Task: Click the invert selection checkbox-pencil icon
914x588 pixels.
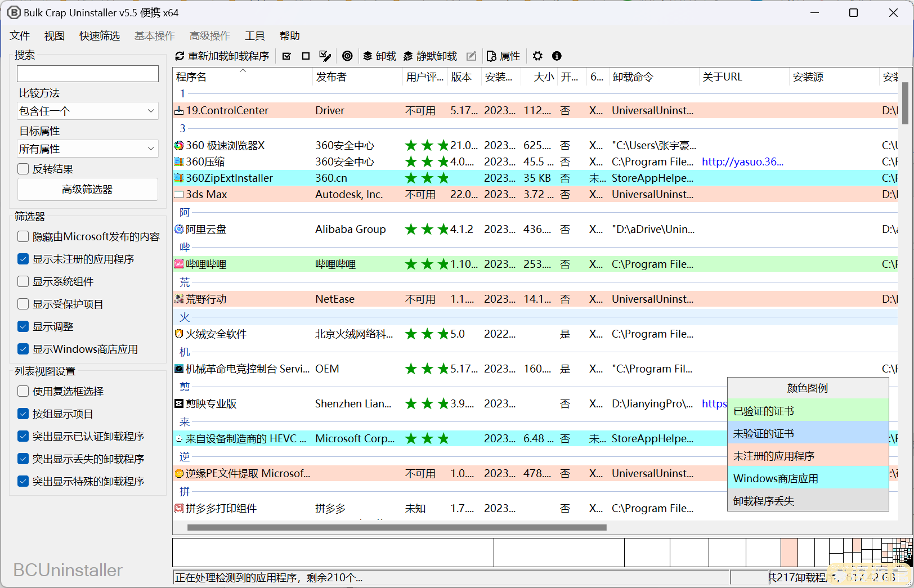Action: [325, 56]
